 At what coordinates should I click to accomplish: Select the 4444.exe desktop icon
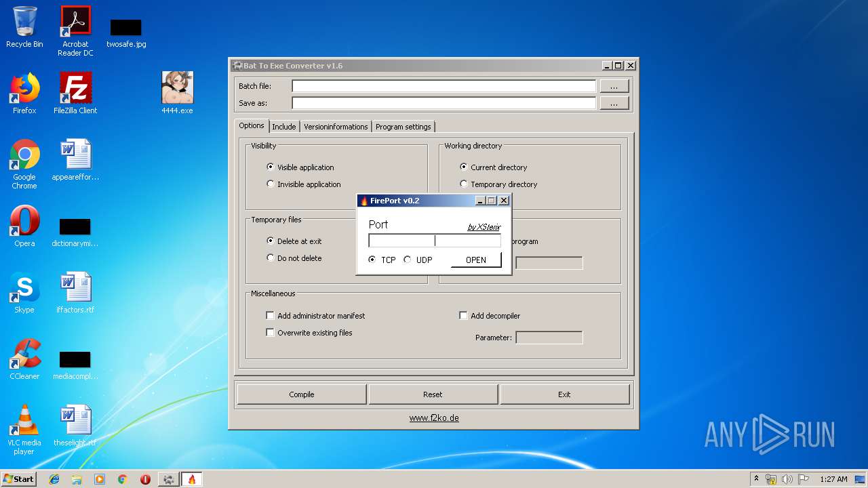pyautogui.click(x=177, y=94)
